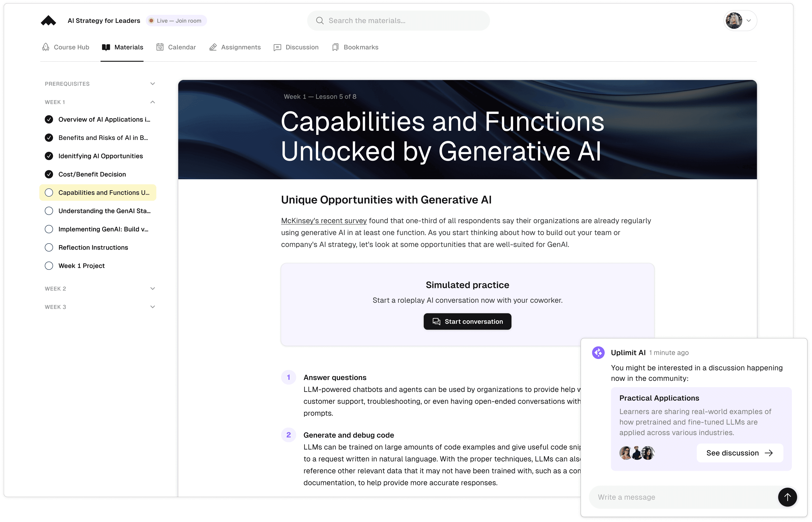Viewport: 812px width, 522px height.
Task: Click the Uplimit logo icon
Action: pyautogui.click(x=48, y=20)
